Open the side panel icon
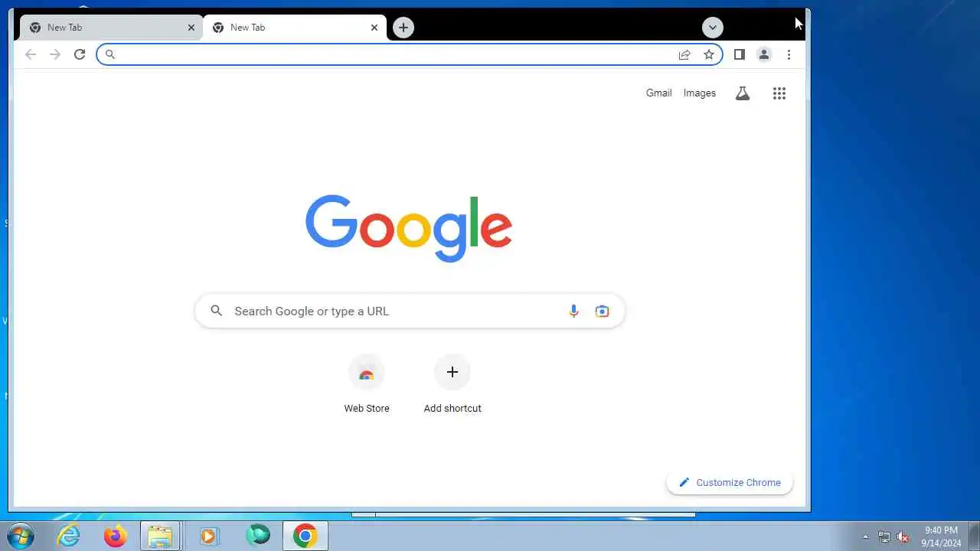The width and height of the screenshot is (980, 551). tap(740, 54)
